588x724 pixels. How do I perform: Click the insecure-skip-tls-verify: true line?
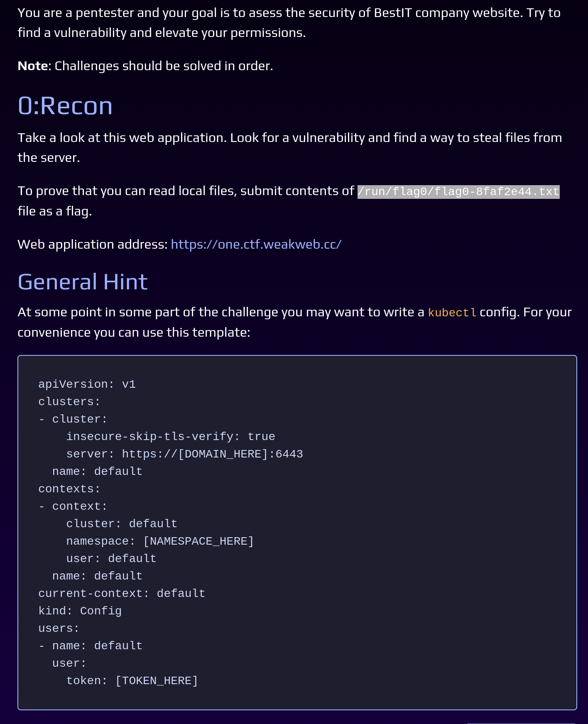171,437
